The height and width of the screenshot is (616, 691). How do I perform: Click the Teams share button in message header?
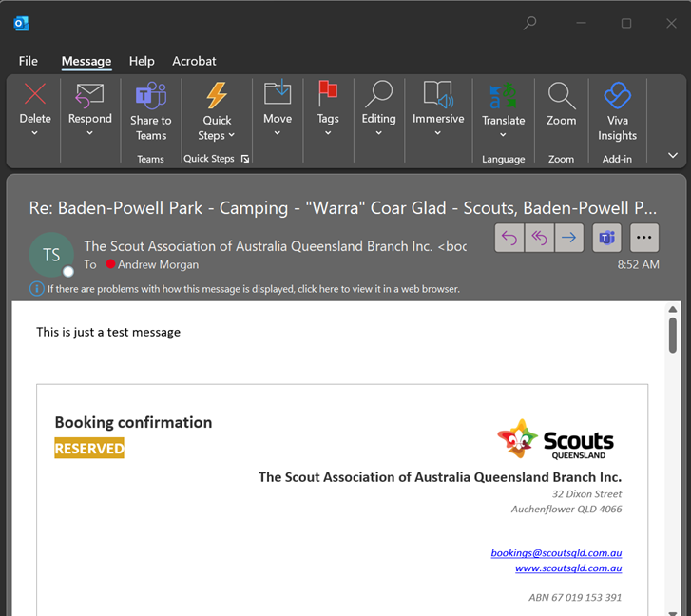[x=606, y=238]
